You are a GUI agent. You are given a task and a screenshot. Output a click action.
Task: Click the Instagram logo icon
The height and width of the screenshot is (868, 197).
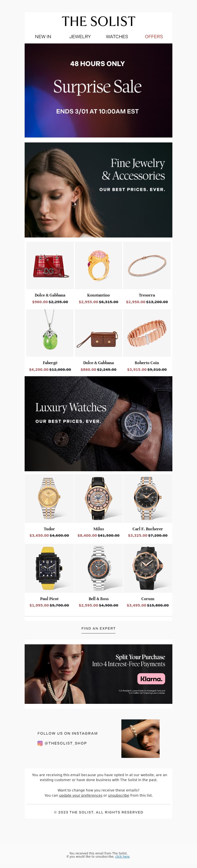pos(40,743)
